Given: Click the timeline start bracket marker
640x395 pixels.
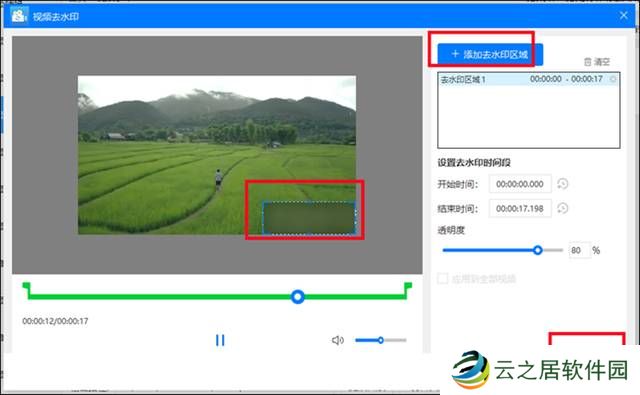Looking at the screenshot, I should pos(27,289).
